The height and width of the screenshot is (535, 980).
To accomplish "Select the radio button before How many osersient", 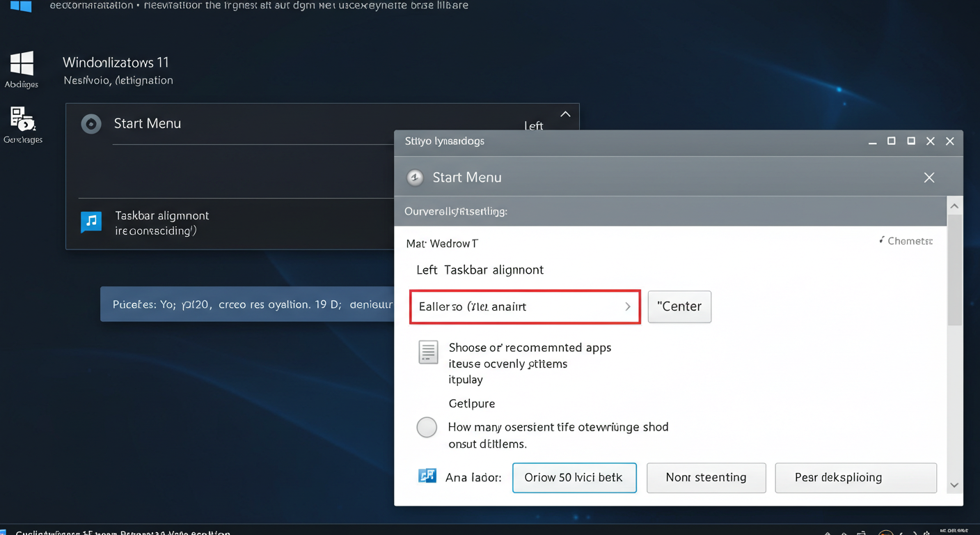I will tap(427, 427).
